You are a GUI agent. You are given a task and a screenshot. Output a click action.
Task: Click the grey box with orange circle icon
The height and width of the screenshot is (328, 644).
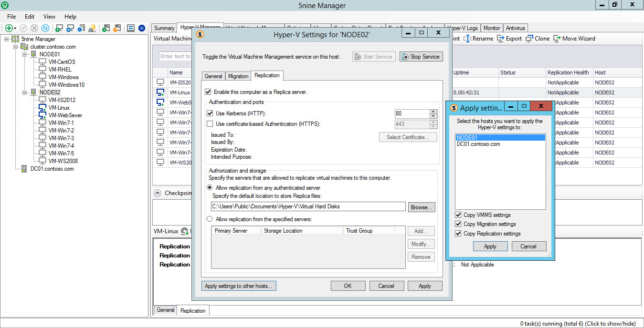(x=117, y=29)
